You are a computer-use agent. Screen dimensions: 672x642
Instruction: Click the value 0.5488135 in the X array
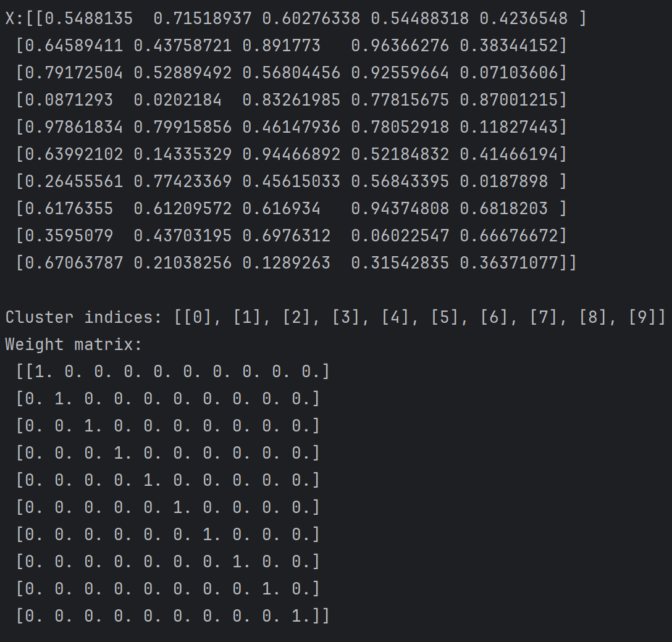click(89, 19)
